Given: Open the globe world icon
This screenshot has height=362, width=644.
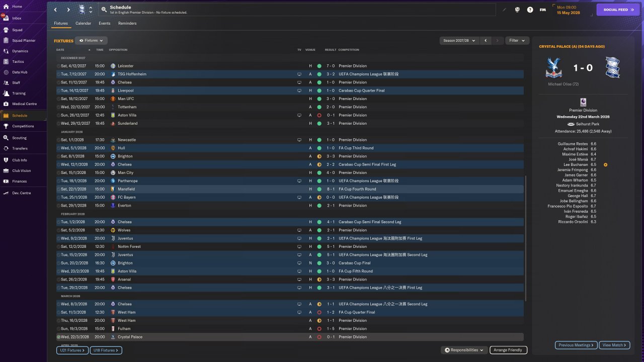Looking at the screenshot, I should pos(517,10).
